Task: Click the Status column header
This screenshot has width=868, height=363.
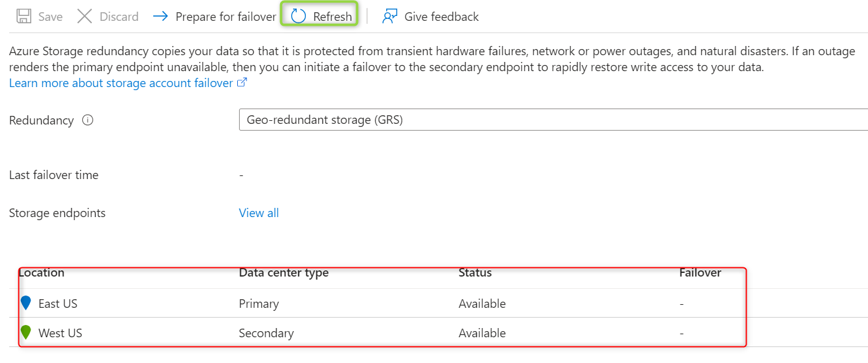Action: pos(475,273)
